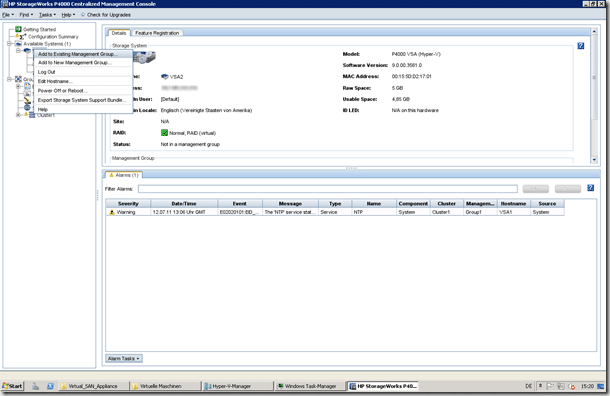Click the Message column header
610x396 pixels.
tap(290, 203)
